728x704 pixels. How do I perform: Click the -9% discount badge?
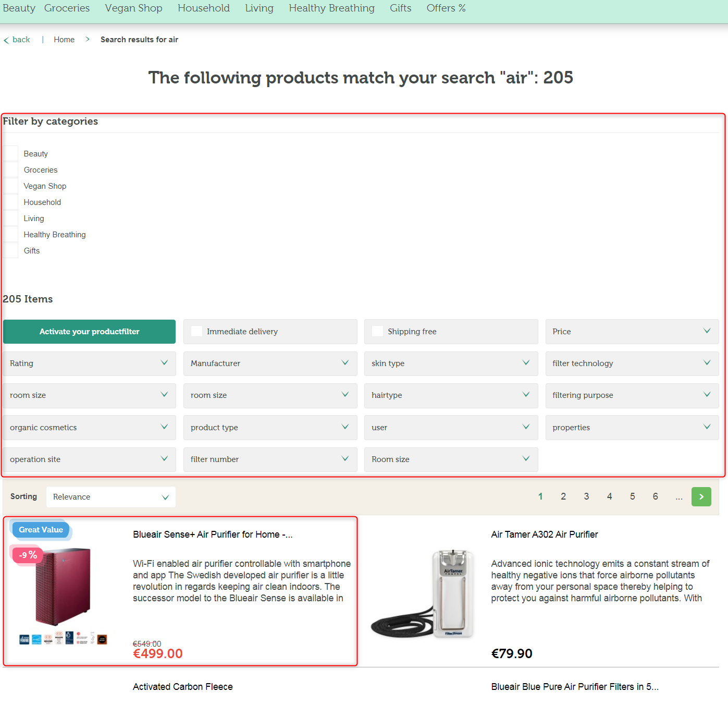point(28,555)
